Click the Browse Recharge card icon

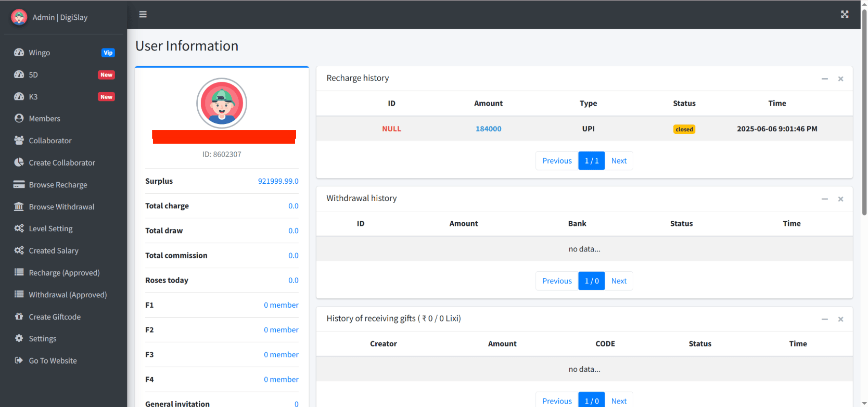pos(19,184)
